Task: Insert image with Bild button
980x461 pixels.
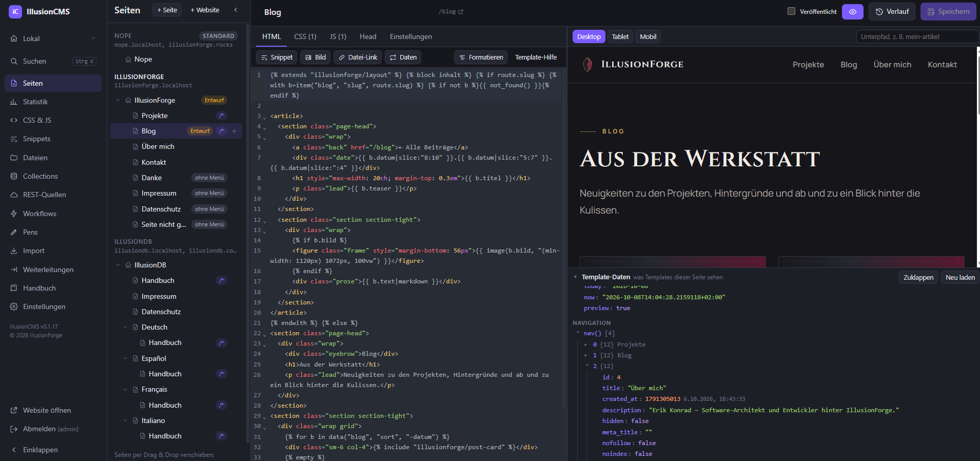Action: (x=315, y=57)
